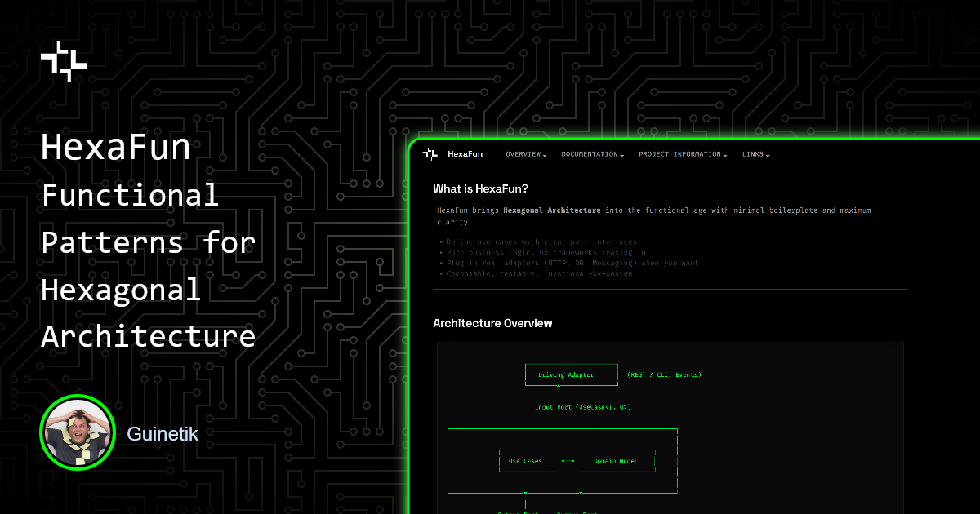Click the large HexaFun logo in top-left corner
Viewport: 980px width, 514px height.
[64, 60]
